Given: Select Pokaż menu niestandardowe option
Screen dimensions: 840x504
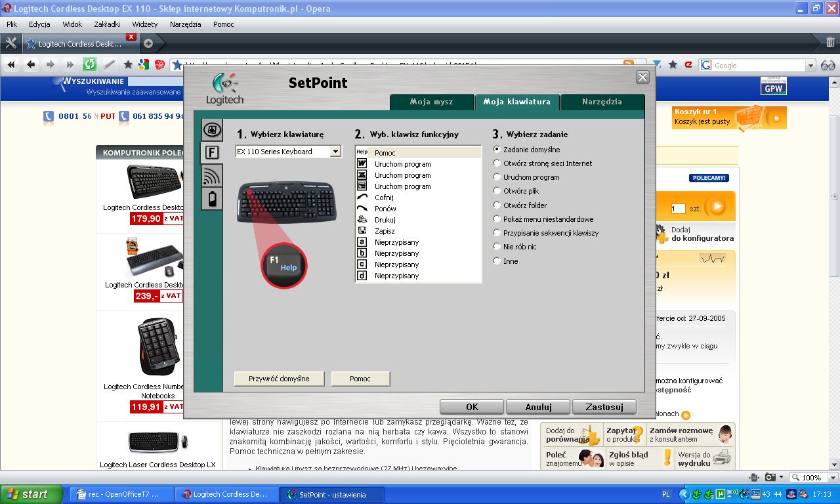Looking at the screenshot, I should [497, 219].
